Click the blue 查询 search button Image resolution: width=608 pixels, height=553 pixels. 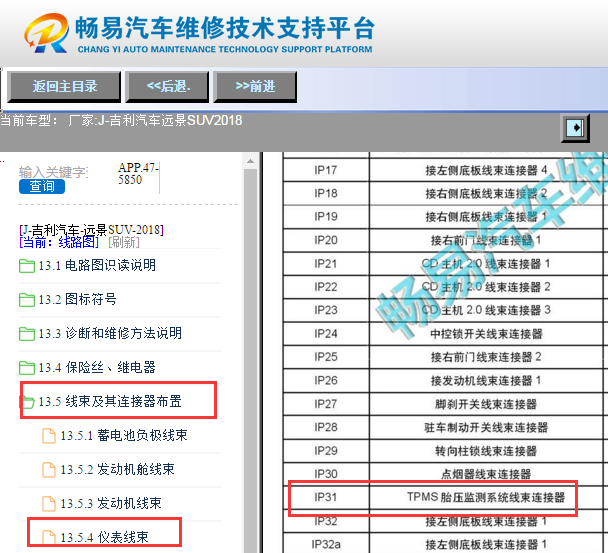[x=42, y=186]
